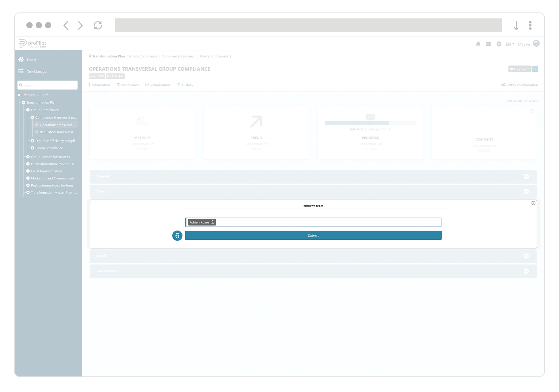Open the Transformation Plan breadcrumb link

[108, 56]
